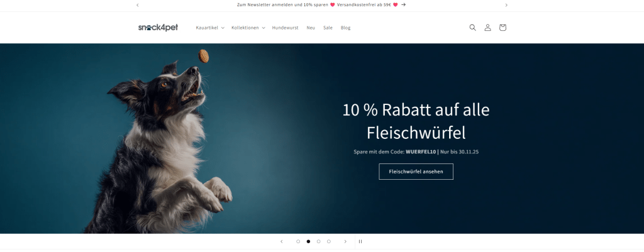644x252 pixels.
Task: Expand the Kollektionen dropdown menu
Action: (248, 28)
